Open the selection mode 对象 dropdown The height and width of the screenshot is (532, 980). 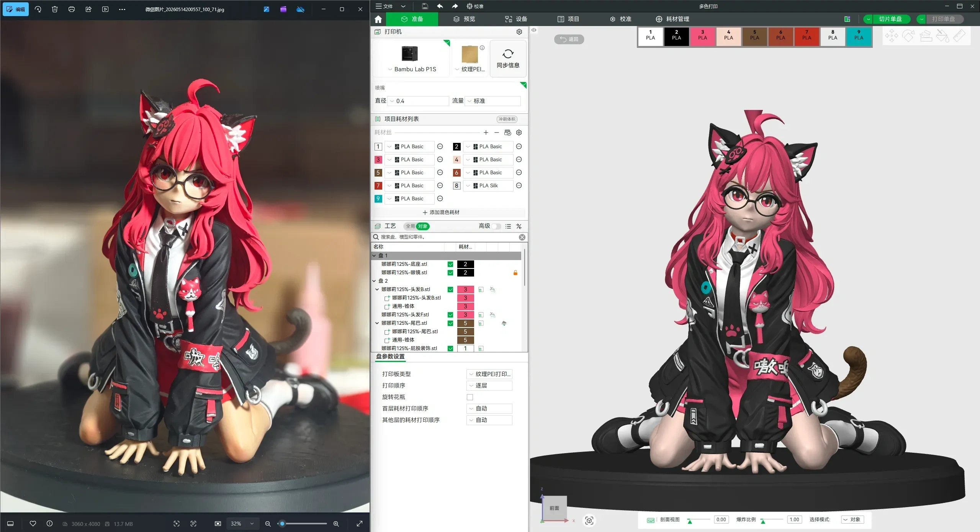852,520
